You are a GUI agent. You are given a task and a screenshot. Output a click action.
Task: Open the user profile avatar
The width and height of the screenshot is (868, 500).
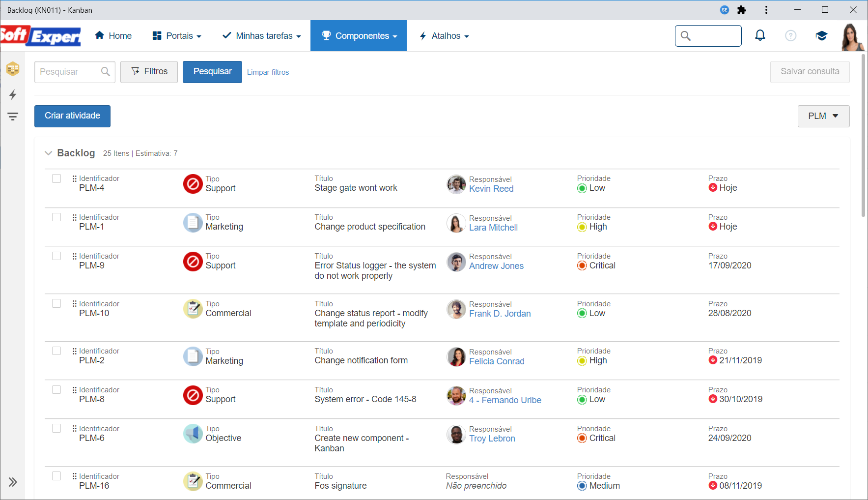tap(852, 37)
